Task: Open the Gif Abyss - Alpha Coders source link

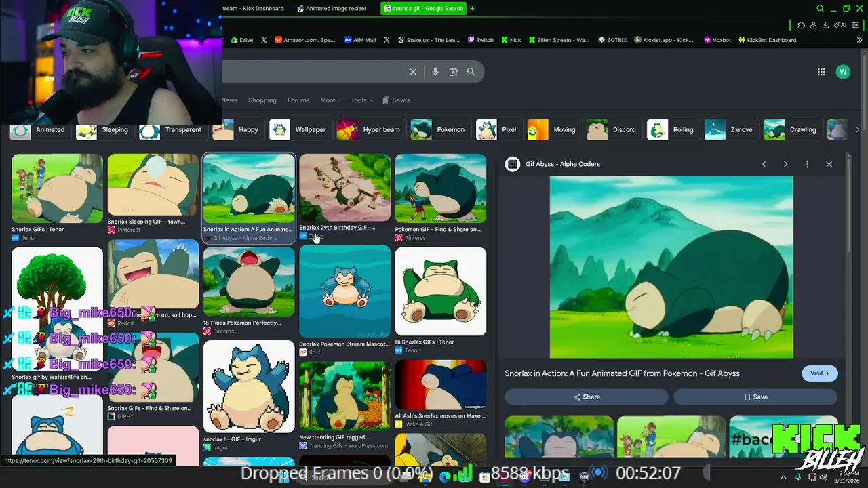Action: 563,164
